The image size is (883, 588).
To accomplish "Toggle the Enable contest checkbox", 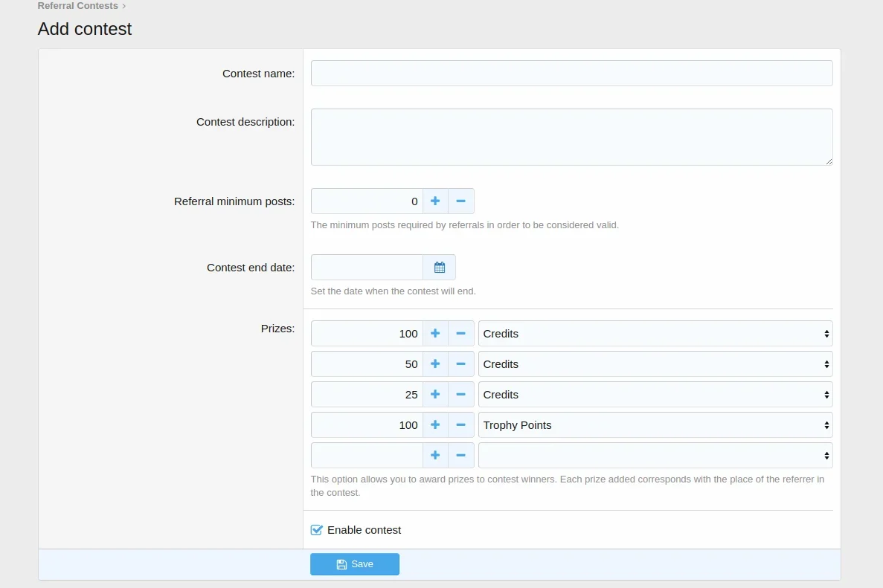I will (317, 530).
